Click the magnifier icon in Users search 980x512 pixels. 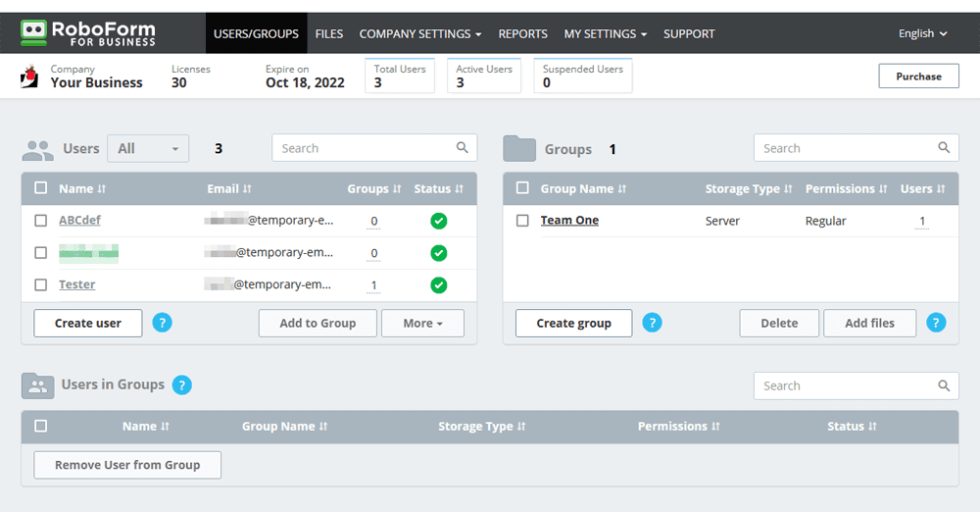[462, 148]
